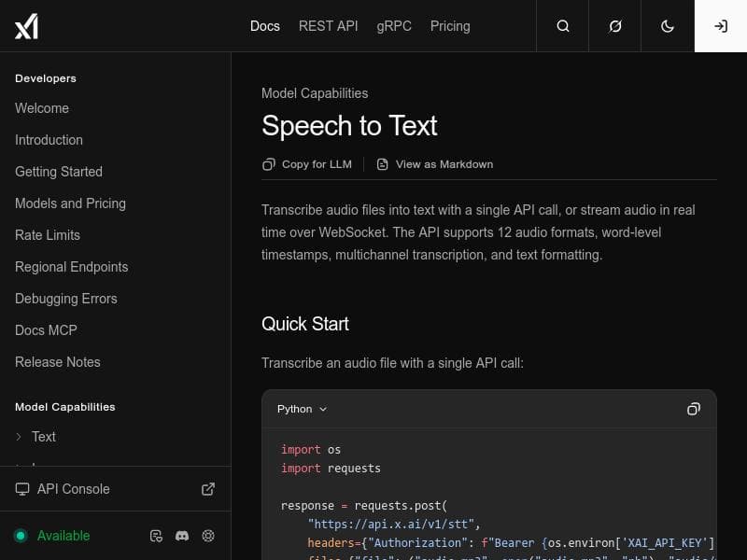This screenshot has height=560, width=747.
Task: Copy the Python code with the copy icon
Action: (694, 409)
